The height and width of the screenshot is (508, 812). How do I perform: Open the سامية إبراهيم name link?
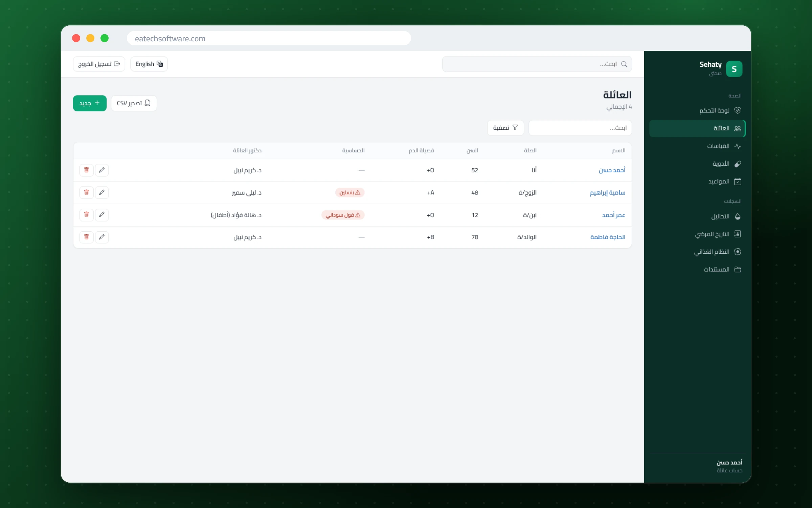tap(608, 192)
